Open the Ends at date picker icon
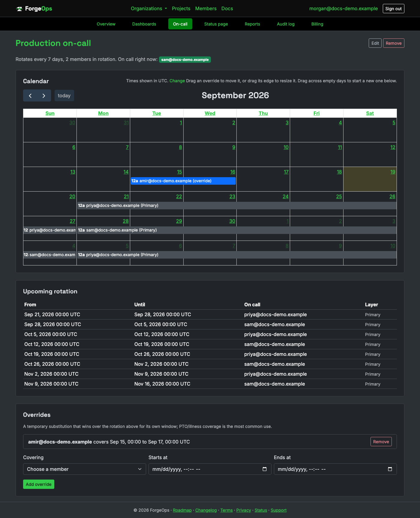Image resolution: width=420 pixels, height=518 pixels. coord(390,469)
